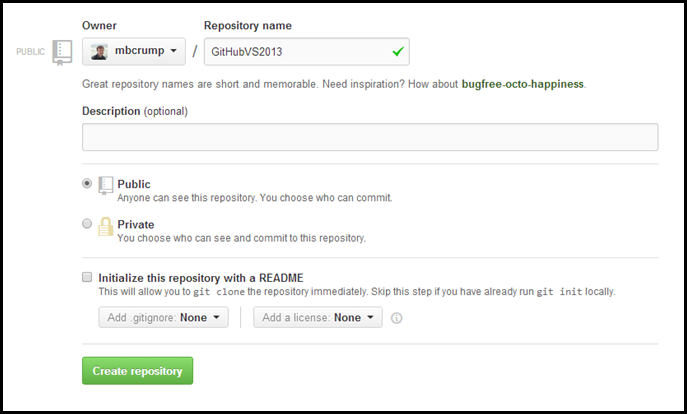Click the padlock icon beside Private option

point(106,226)
